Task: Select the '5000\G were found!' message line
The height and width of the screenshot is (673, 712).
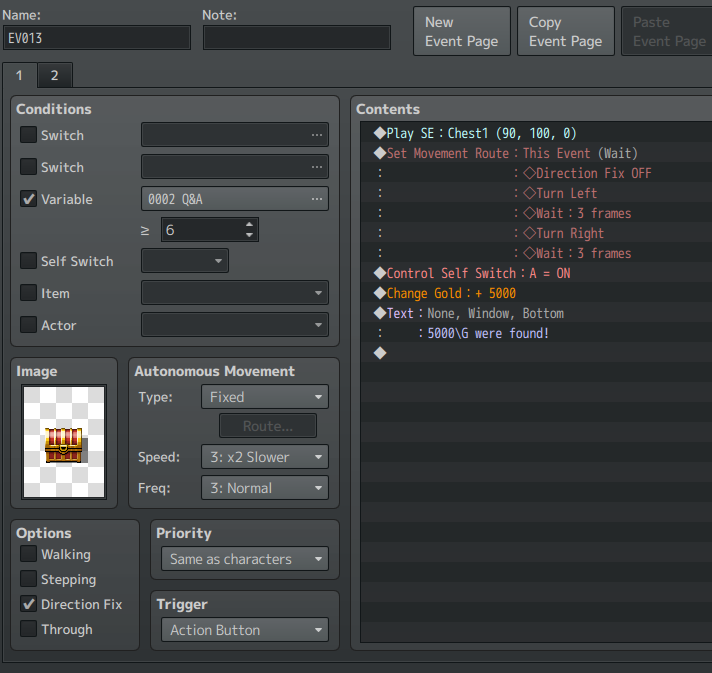Action: (536, 333)
